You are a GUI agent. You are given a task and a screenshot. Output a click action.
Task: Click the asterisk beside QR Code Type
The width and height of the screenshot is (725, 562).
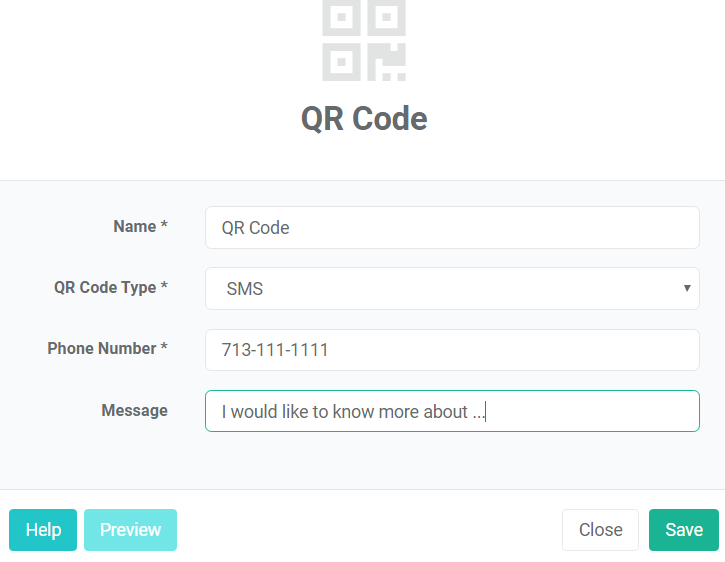pos(164,285)
